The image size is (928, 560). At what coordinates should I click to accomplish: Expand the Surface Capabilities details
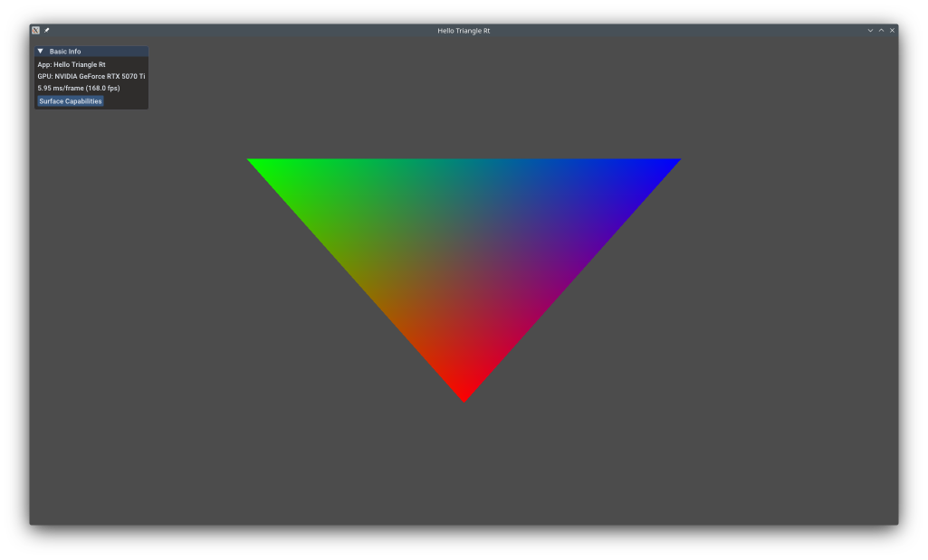[70, 101]
